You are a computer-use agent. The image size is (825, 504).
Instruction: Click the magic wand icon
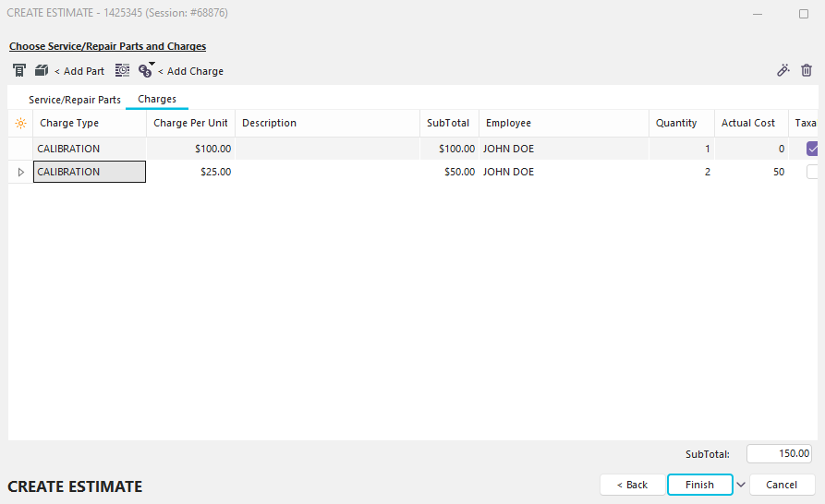783,70
